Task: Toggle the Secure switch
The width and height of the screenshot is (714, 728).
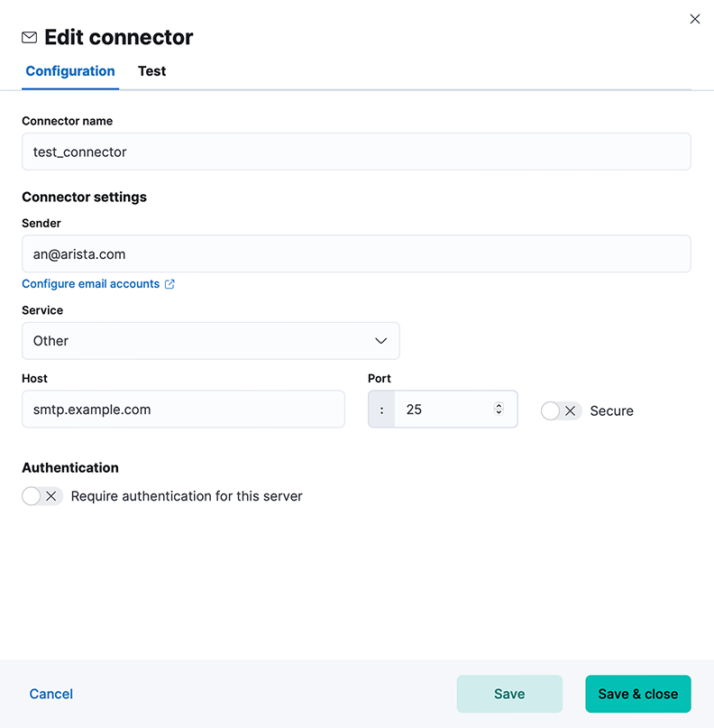Action: coord(561,410)
